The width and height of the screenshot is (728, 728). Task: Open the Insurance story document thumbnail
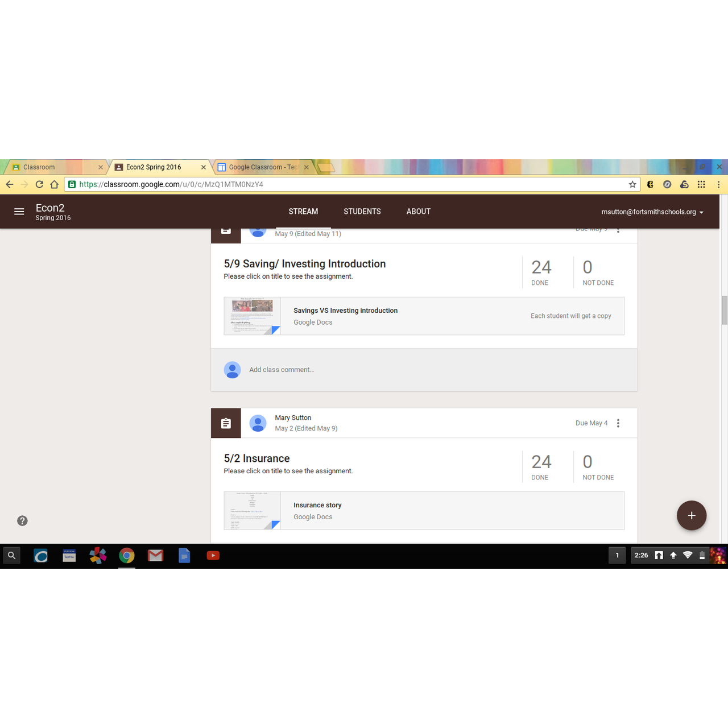pos(252,511)
